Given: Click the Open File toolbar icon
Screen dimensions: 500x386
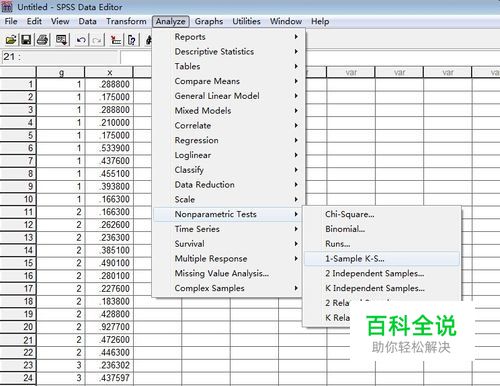Looking at the screenshot, I should pyautogui.click(x=11, y=40).
